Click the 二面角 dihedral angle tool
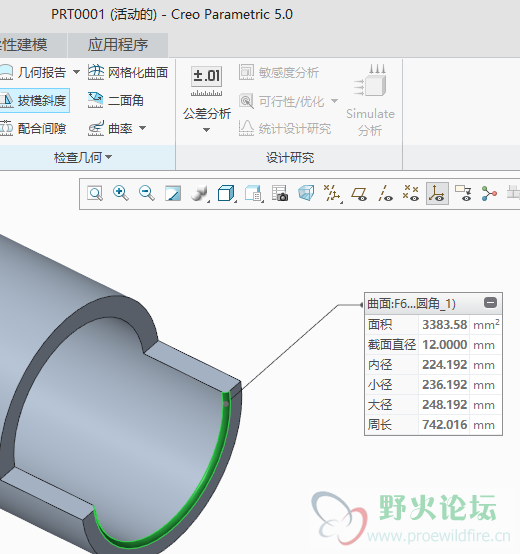 click(116, 101)
